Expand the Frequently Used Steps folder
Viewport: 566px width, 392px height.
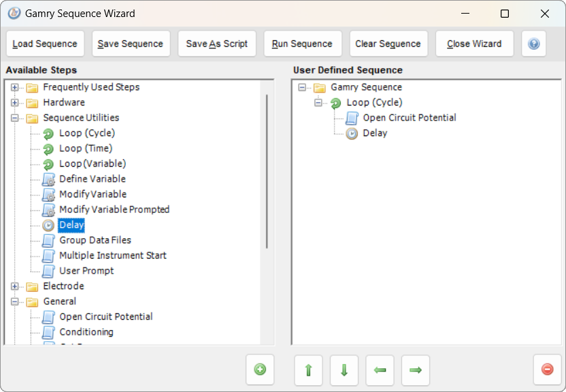pyautogui.click(x=14, y=87)
